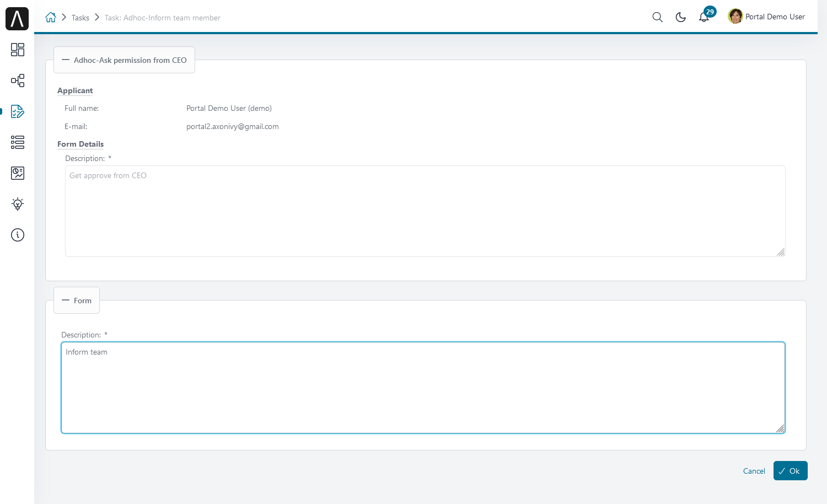Open the Dashboard sidebar icon
The width and height of the screenshot is (827, 504).
(18, 50)
